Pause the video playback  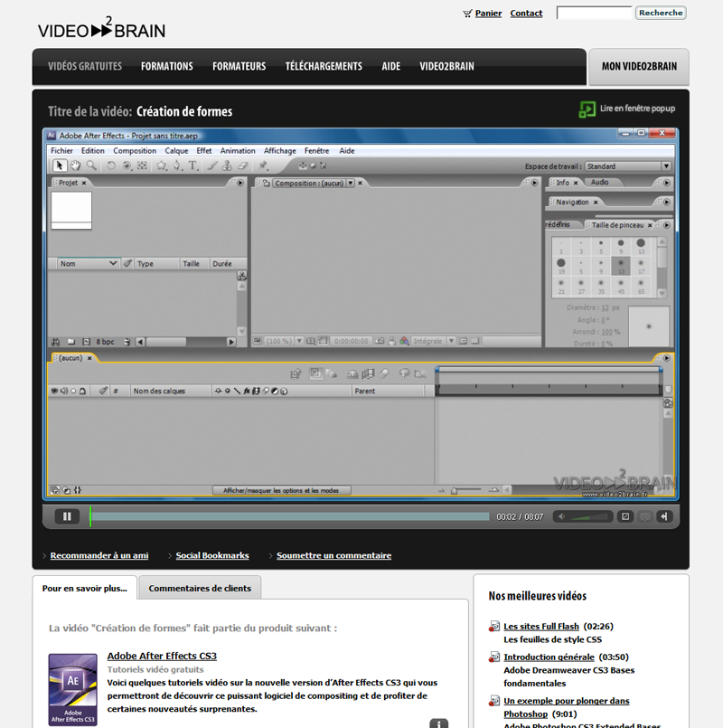pyautogui.click(x=67, y=516)
